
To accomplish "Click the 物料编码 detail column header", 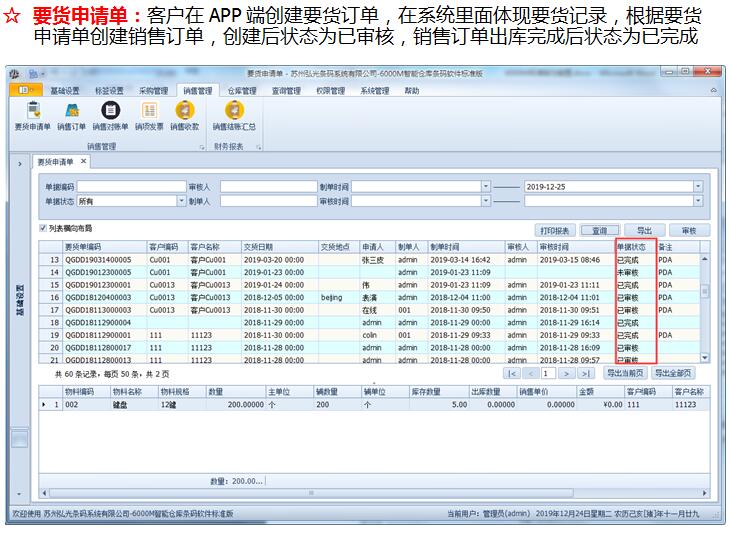I will click(86, 392).
